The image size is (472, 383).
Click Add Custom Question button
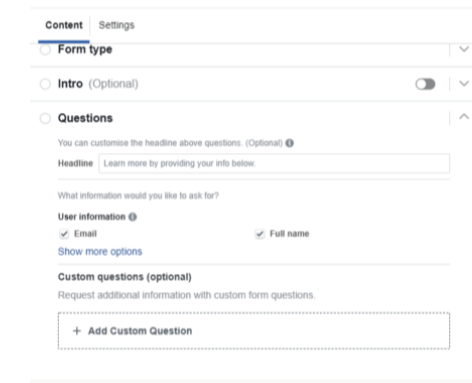(254, 331)
